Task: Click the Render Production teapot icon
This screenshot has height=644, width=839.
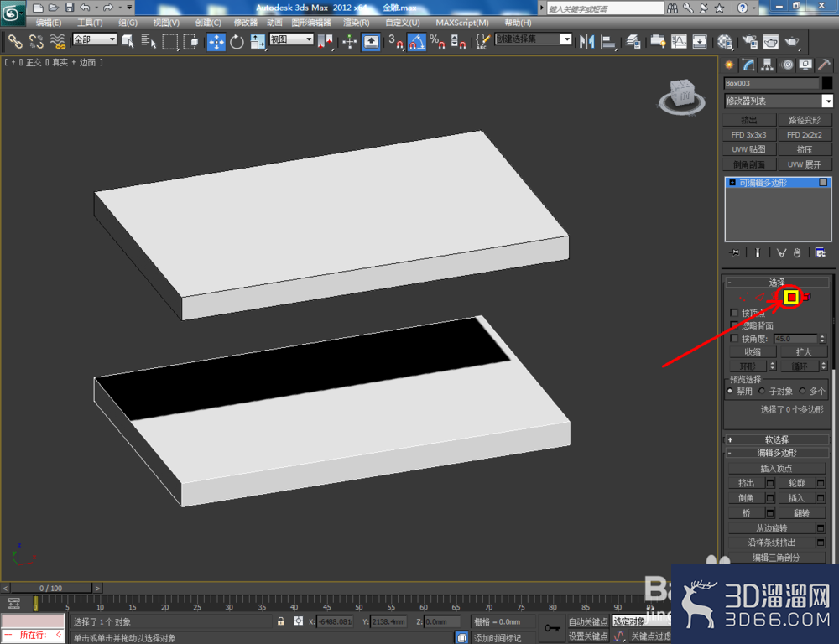Action: tap(792, 41)
